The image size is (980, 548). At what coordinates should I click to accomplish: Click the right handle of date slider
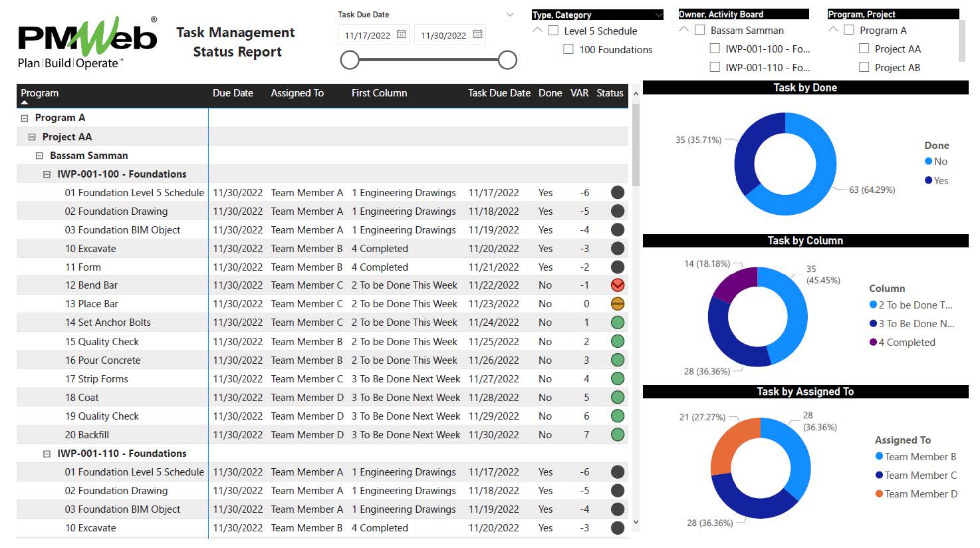(x=507, y=61)
